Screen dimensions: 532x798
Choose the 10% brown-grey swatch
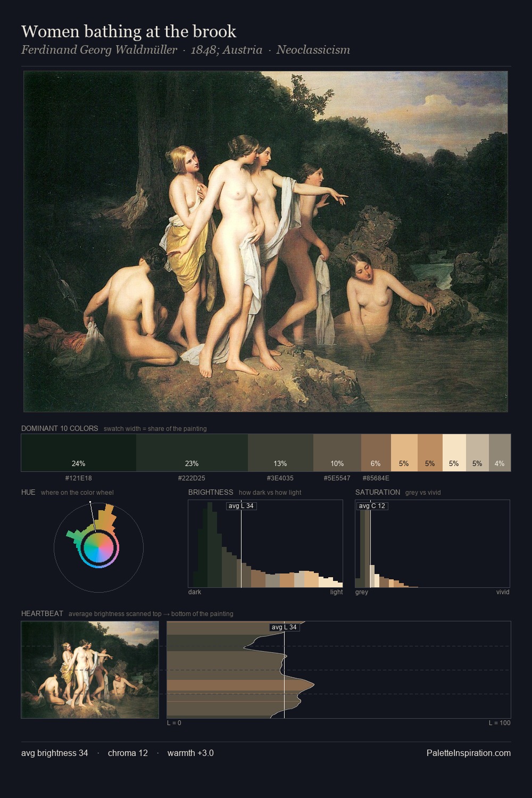coord(337,453)
